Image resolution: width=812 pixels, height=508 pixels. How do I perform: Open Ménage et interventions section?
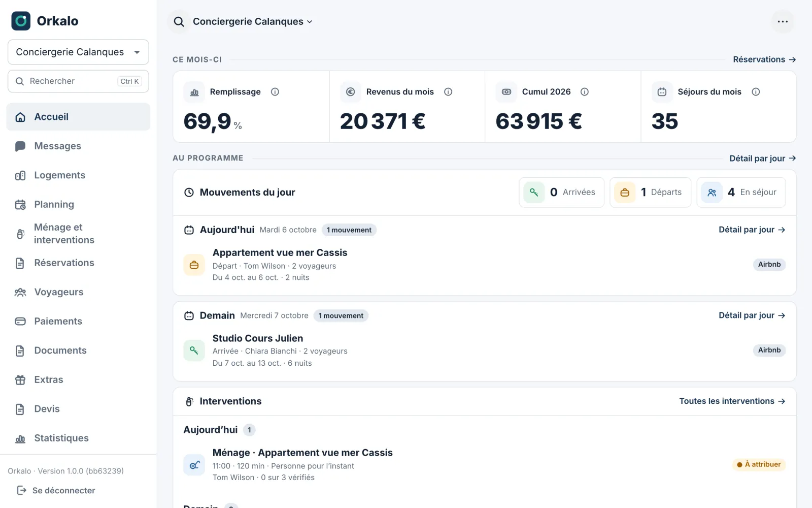pyautogui.click(x=78, y=234)
